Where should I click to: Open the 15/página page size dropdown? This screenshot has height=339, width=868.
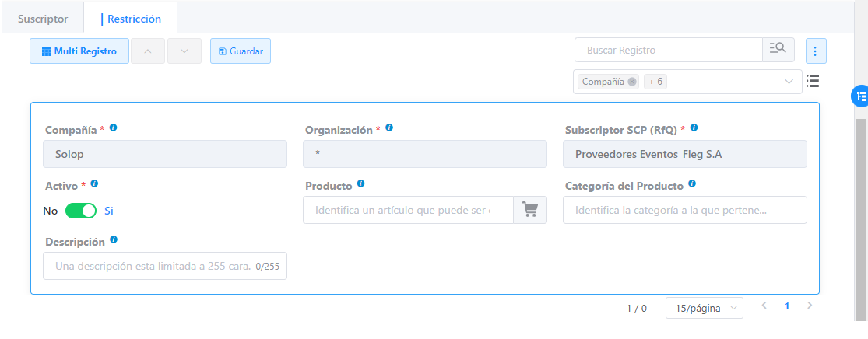pyautogui.click(x=704, y=308)
